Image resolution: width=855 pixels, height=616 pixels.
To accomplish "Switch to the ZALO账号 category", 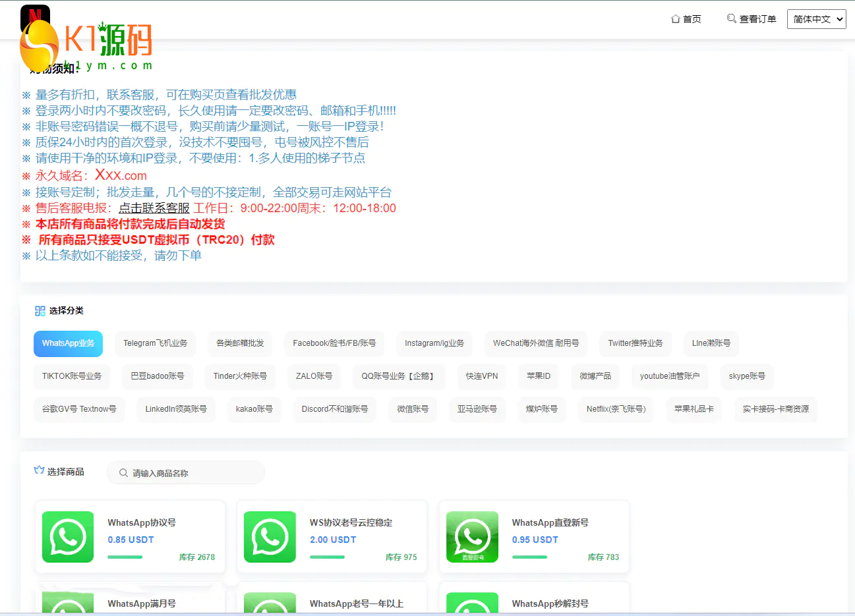I will click(x=314, y=376).
